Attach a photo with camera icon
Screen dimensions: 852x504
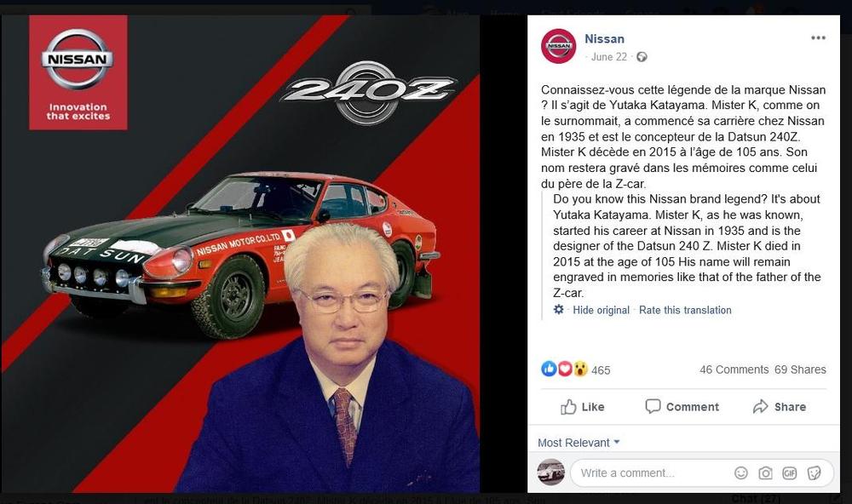(x=765, y=473)
